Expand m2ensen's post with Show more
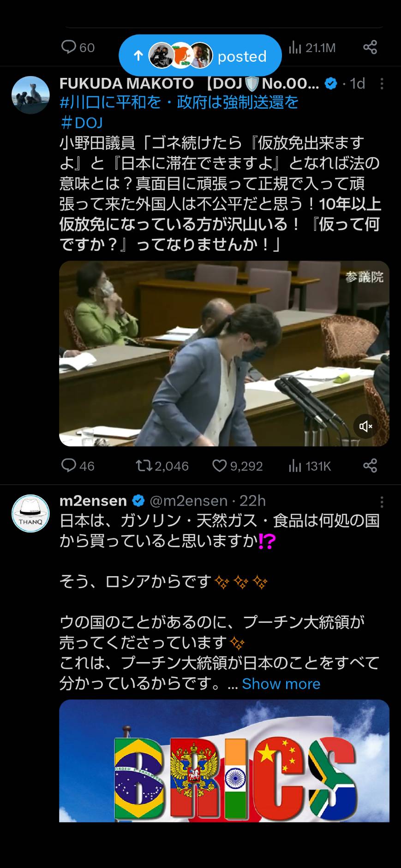 click(281, 684)
